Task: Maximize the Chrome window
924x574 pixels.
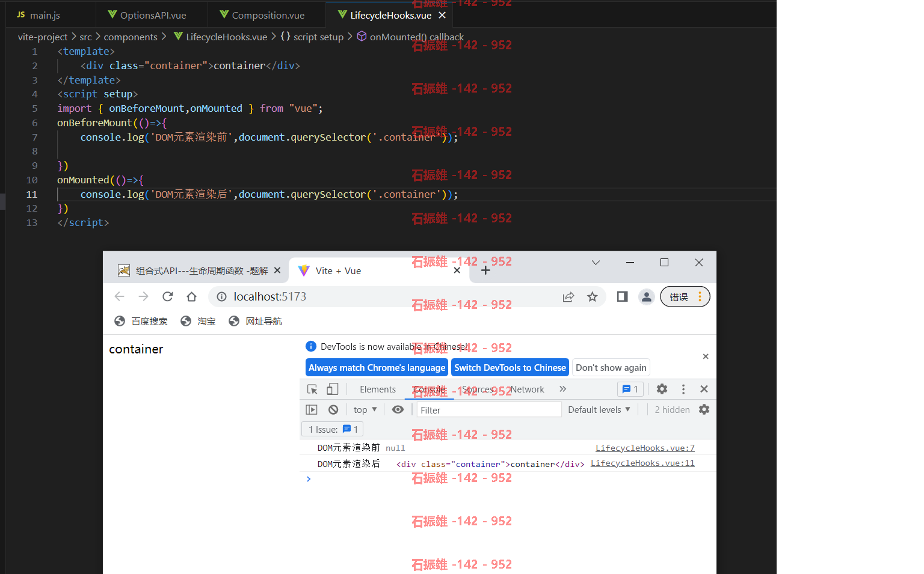Action: click(x=664, y=263)
